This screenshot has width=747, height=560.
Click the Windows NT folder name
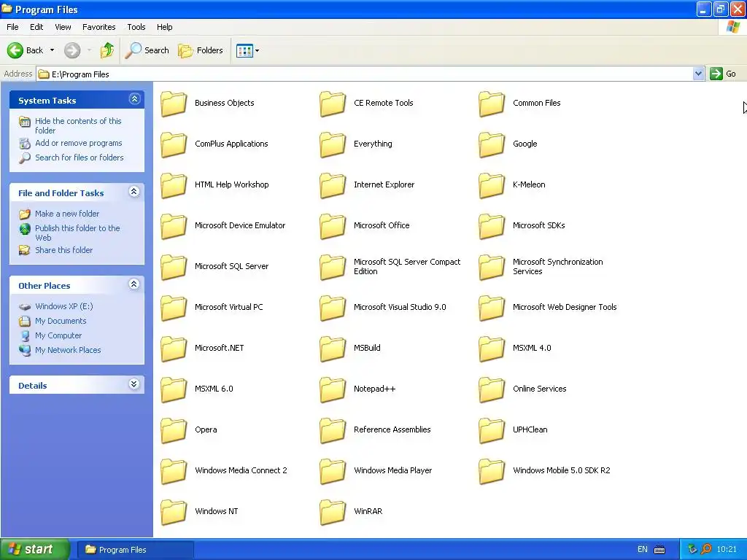click(x=216, y=511)
